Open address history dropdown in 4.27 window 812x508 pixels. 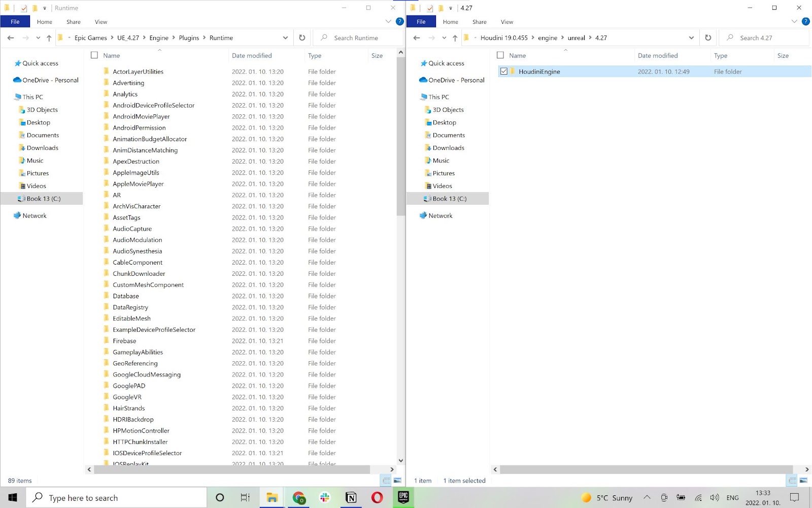tap(691, 38)
